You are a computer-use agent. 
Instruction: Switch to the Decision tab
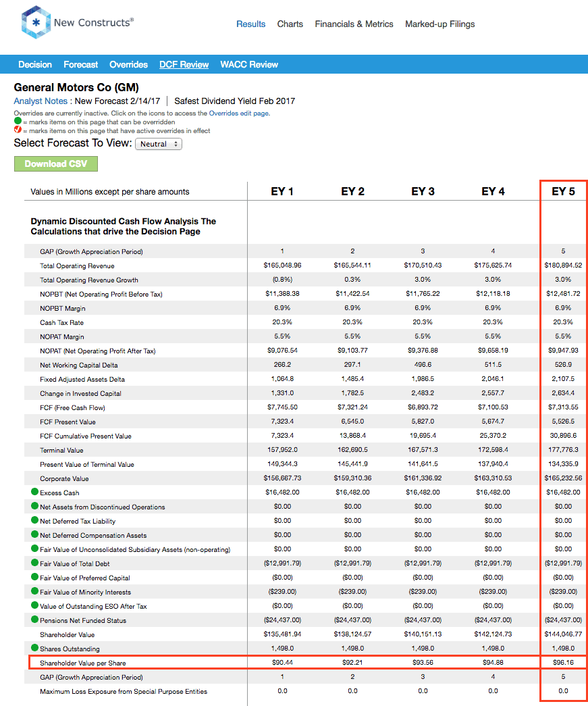coord(35,64)
